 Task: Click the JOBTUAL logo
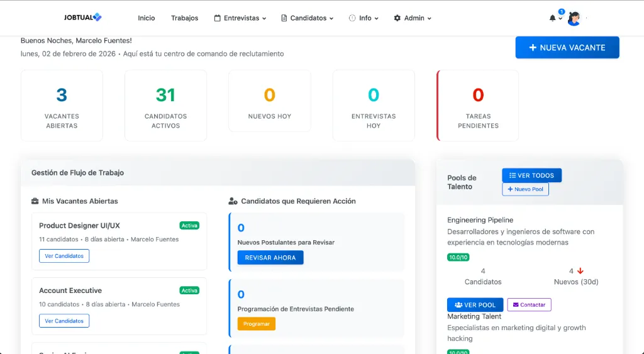(x=82, y=18)
